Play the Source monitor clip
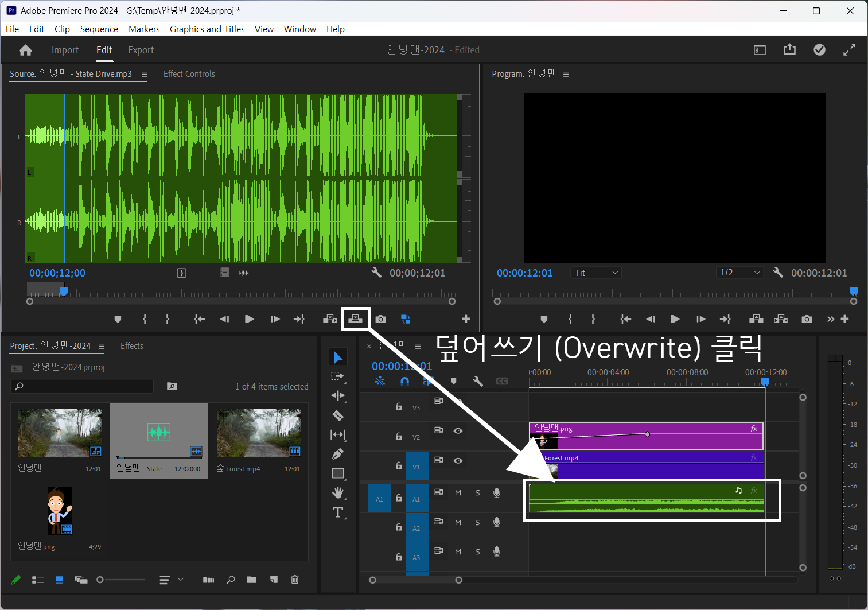 [250, 319]
